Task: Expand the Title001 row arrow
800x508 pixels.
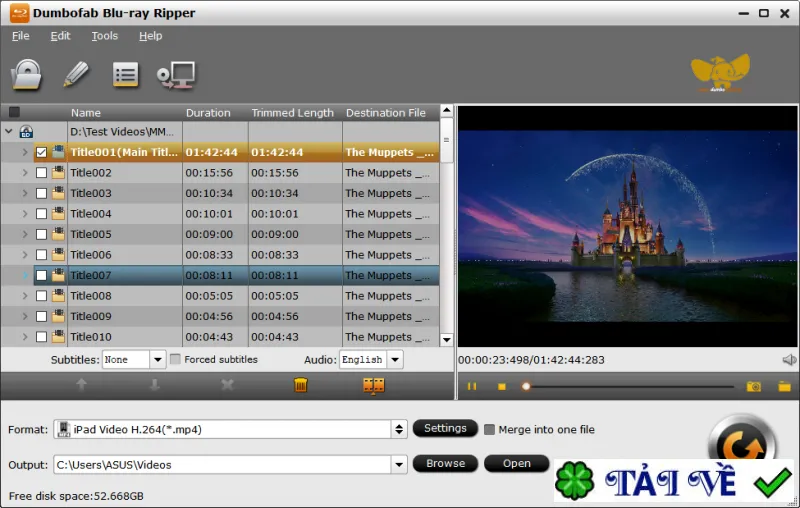Action: 24,152
